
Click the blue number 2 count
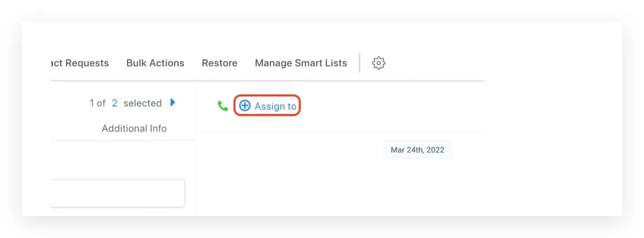tap(114, 103)
